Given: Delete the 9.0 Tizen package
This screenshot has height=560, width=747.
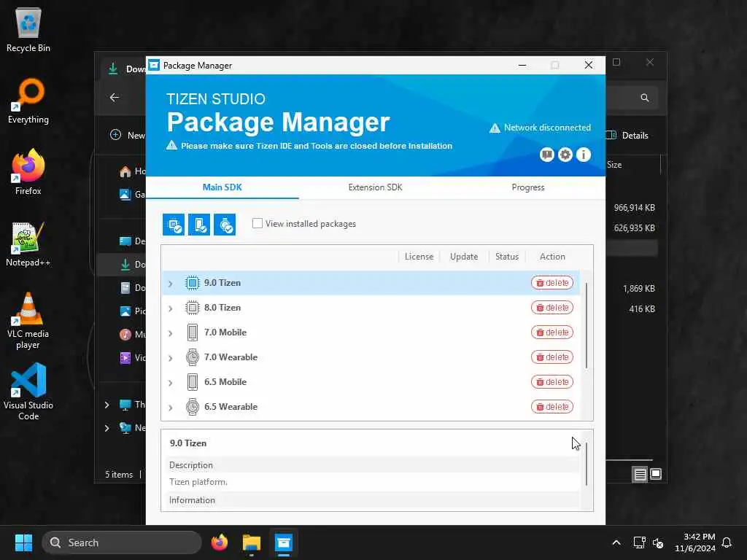Looking at the screenshot, I should [552, 283].
